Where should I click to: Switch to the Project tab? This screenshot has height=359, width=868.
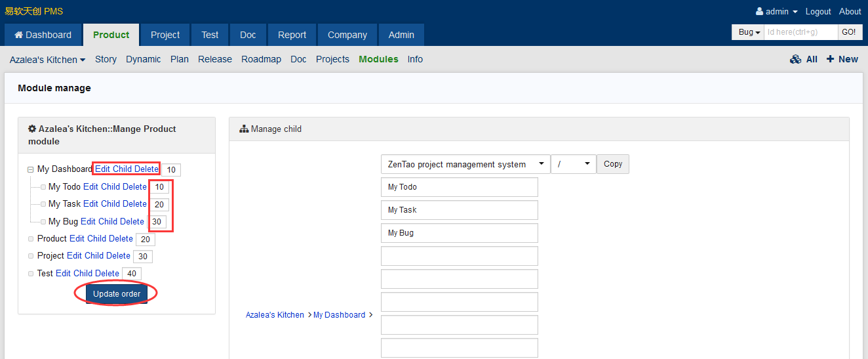[165, 35]
